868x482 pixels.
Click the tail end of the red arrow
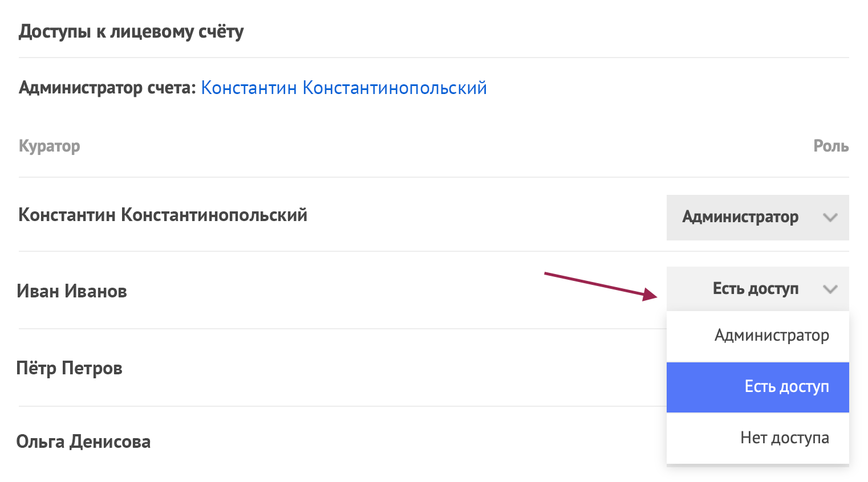coord(547,275)
